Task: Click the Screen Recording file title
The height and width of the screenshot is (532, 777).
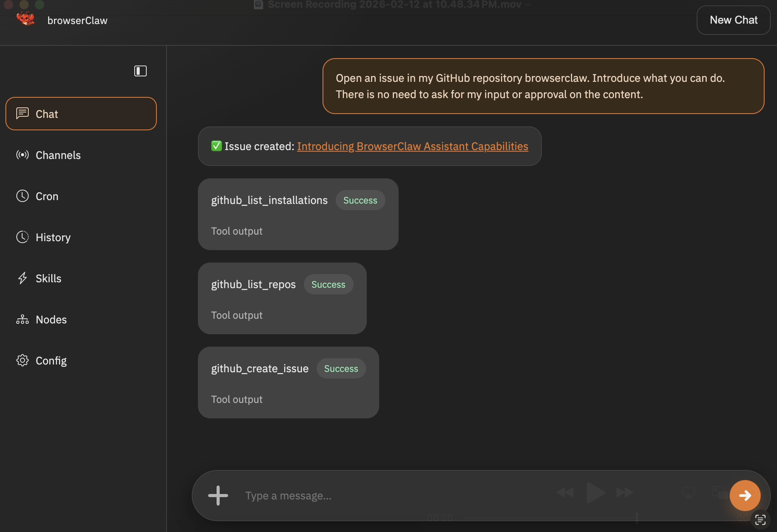Action: tap(394, 5)
